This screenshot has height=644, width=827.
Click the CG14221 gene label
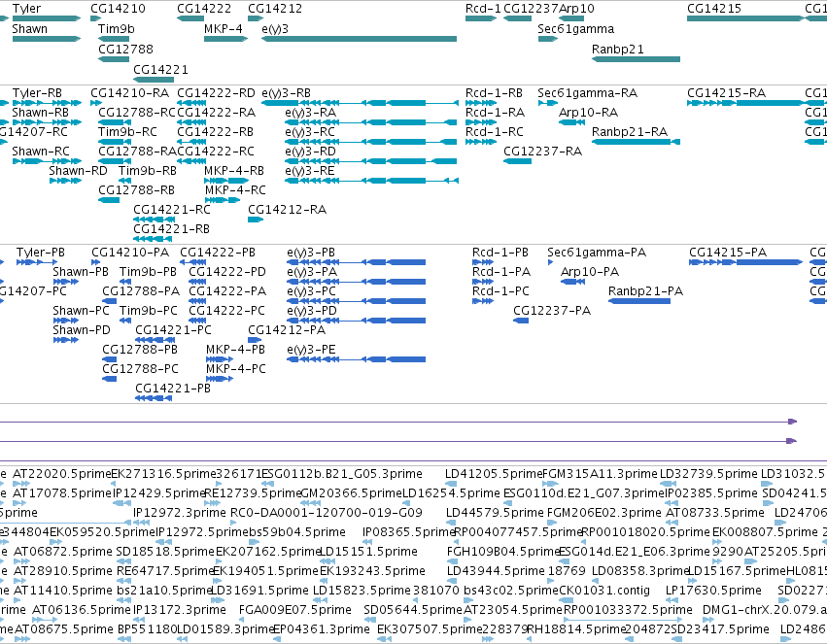point(160,70)
